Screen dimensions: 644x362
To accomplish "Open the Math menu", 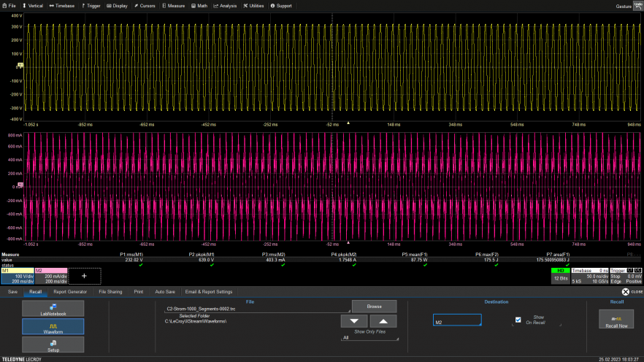I will click(199, 5).
